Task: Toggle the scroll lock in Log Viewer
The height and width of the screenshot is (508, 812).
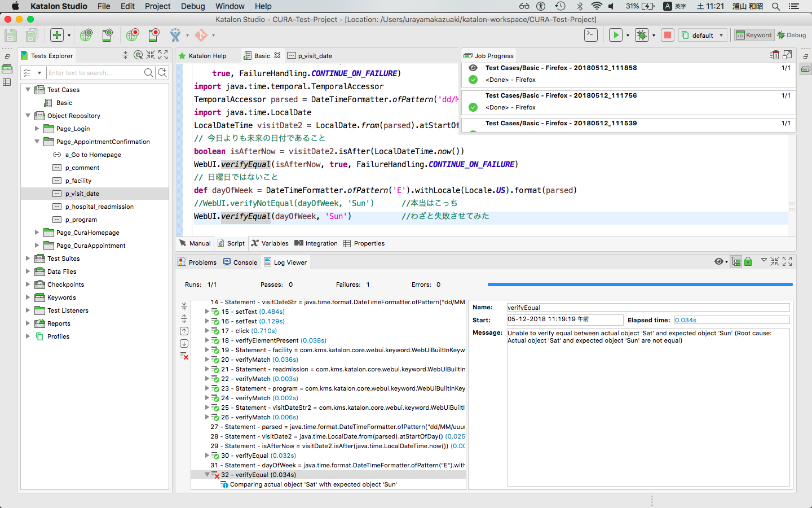Action: click(748, 262)
